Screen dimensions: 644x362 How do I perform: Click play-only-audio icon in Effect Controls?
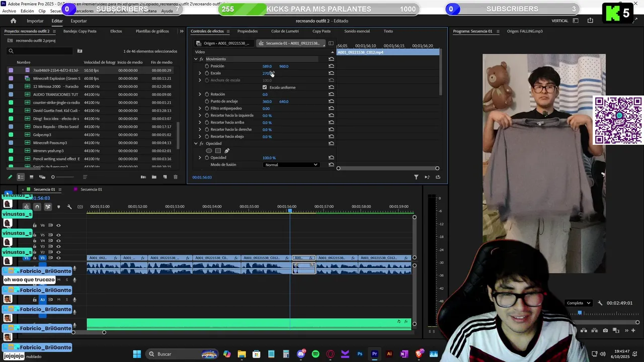coord(427,177)
